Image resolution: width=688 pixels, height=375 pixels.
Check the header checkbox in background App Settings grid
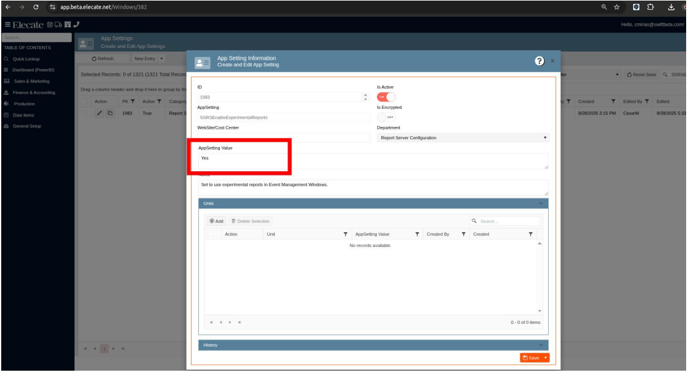tap(85, 101)
